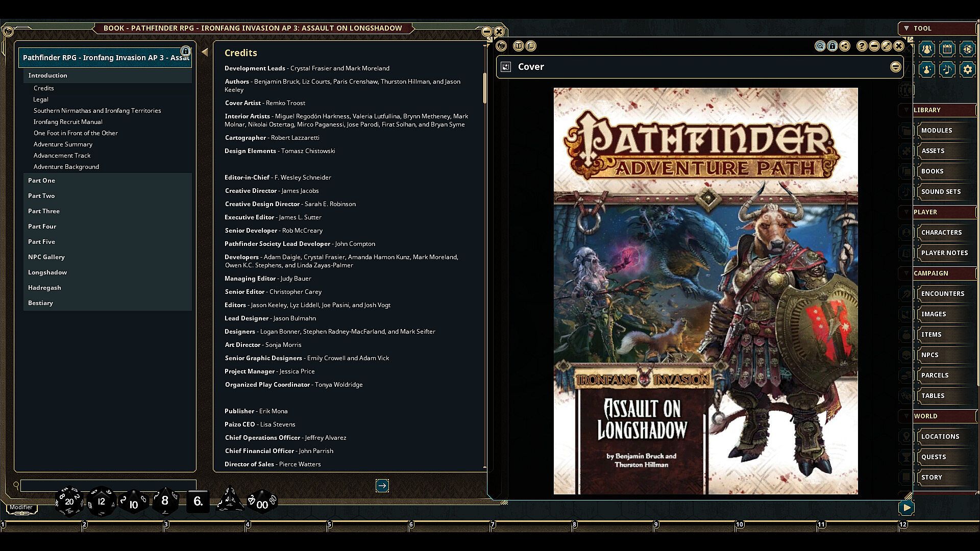Click the zoom magnifier icon on Cover window

[x=820, y=46]
